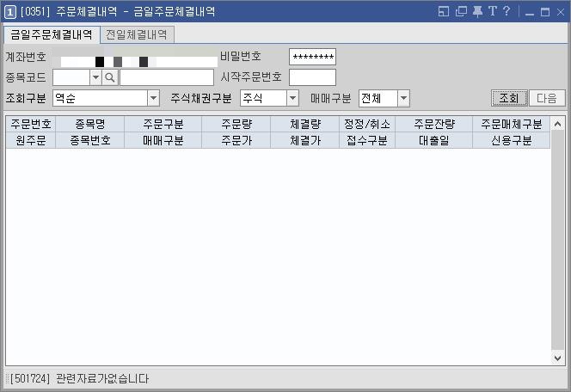Viewport: 571px width, 392px height.
Task: Expand the 매매구분 전체 dropdown
Action: point(403,98)
